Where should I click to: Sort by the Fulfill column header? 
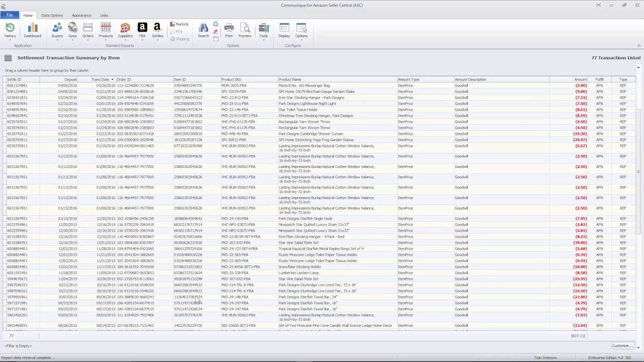coord(600,79)
